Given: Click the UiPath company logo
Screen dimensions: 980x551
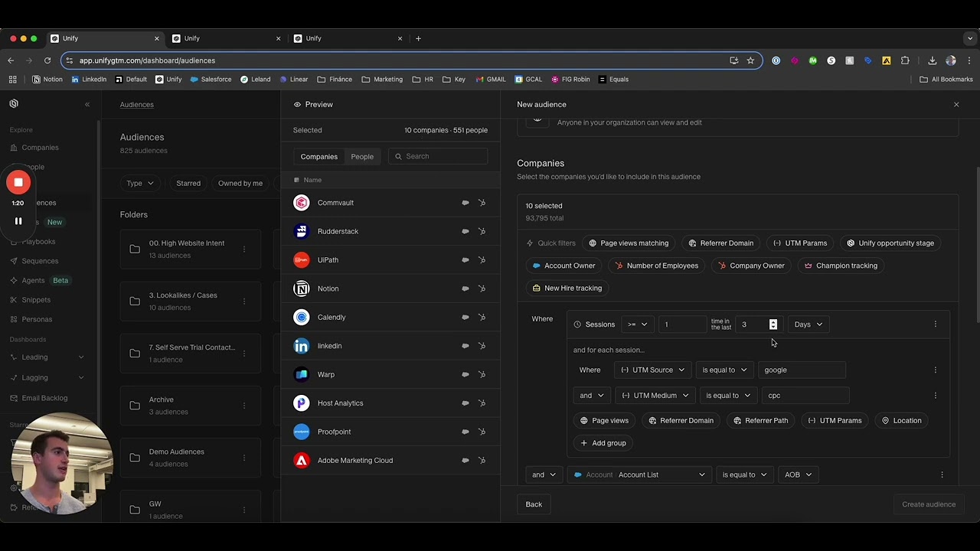Looking at the screenshot, I should [302, 260].
